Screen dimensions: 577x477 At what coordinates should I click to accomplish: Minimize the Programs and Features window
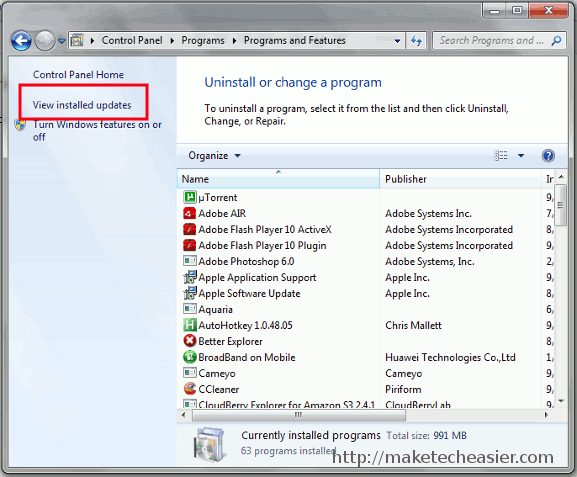click(x=494, y=10)
